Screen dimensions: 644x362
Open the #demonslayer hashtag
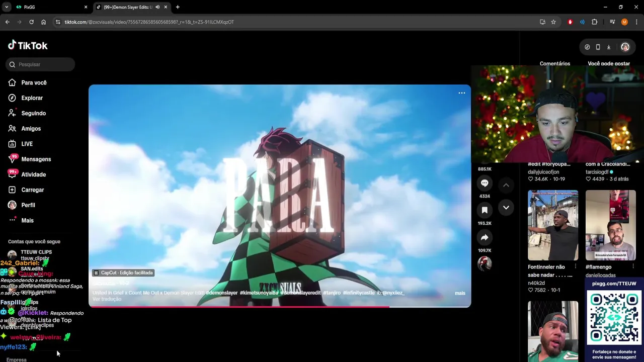[222, 293]
